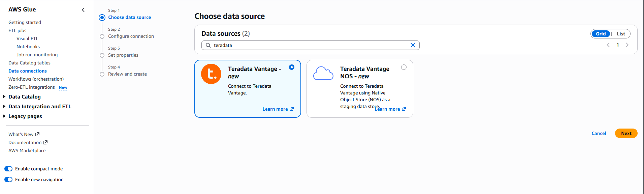Open Notebooks page
644x194 pixels.
pyautogui.click(x=28, y=47)
